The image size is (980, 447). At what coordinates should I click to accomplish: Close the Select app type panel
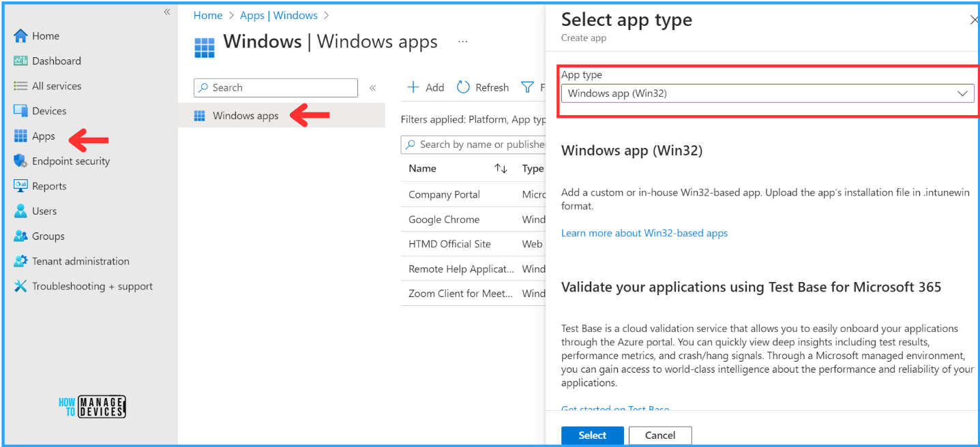[974, 20]
